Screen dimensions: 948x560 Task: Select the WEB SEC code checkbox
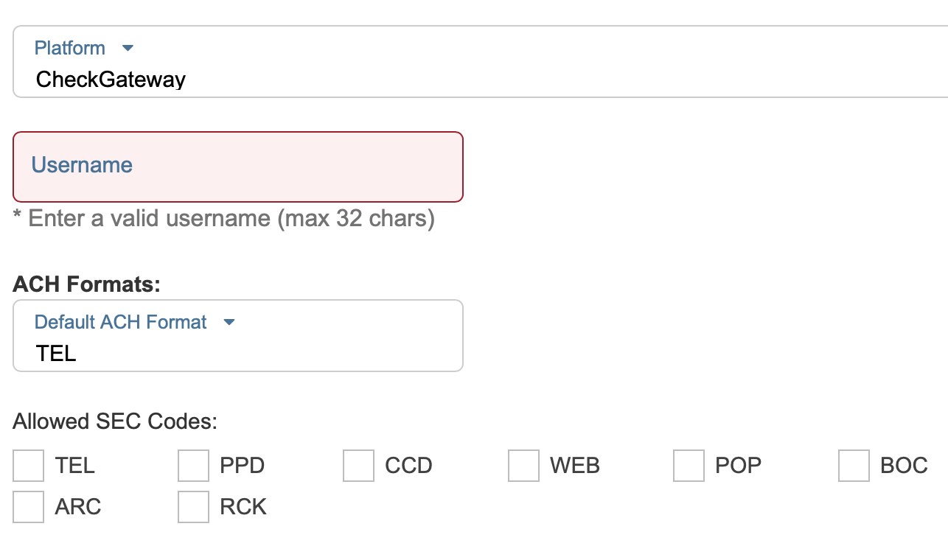click(x=524, y=466)
